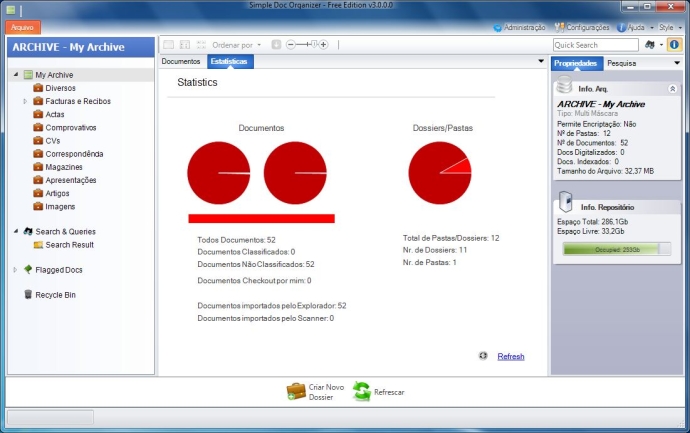Open the Ordenar por dropdown
The width and height of the screenshot is (690, 433).
click(237, 45)
